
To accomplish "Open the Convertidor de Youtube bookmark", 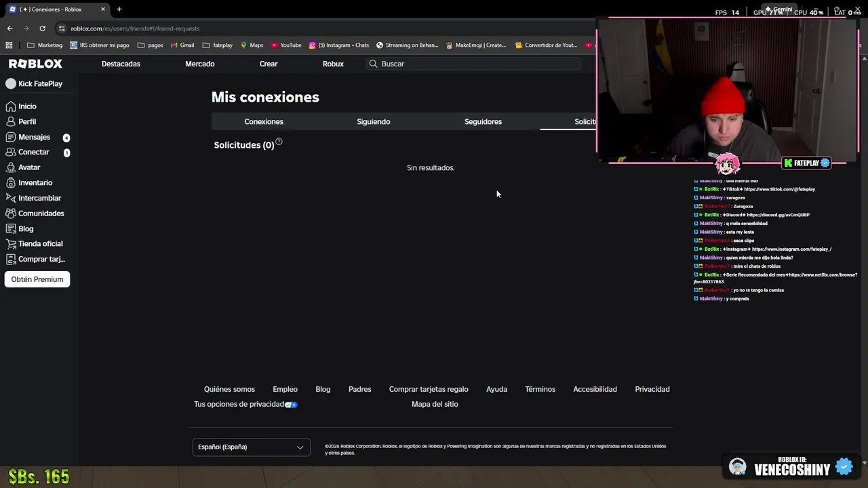I will pyautogui.click(x=547, y=45).
